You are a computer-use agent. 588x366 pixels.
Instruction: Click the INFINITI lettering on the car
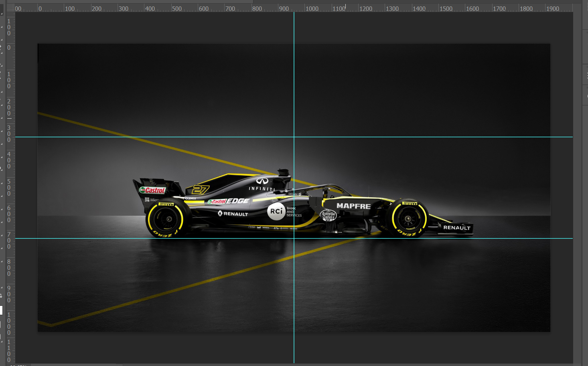tap(262, 188)
